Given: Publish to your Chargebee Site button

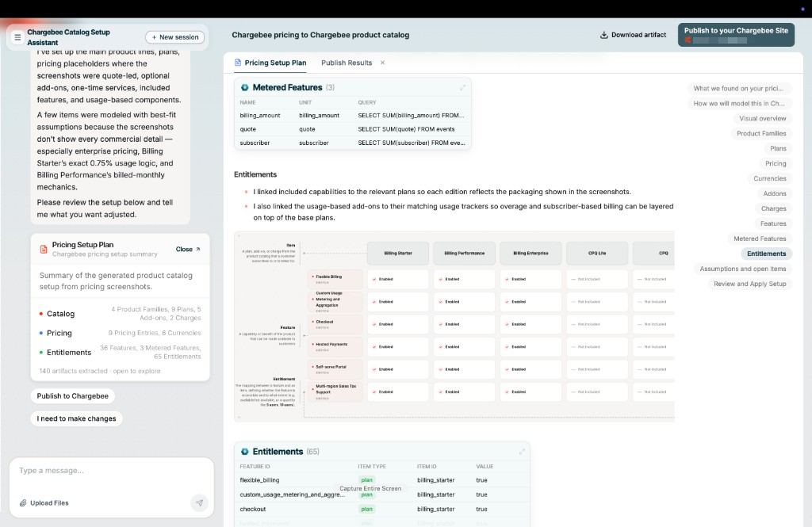Looking at the screenshot, I should 736,35.
